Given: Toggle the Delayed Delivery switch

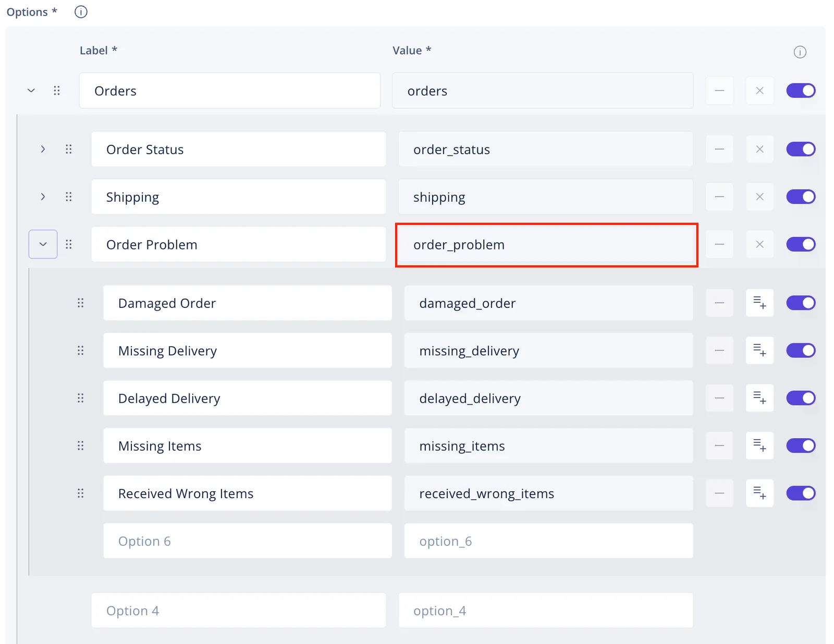Looking at the screenshot, I should 801,398.
